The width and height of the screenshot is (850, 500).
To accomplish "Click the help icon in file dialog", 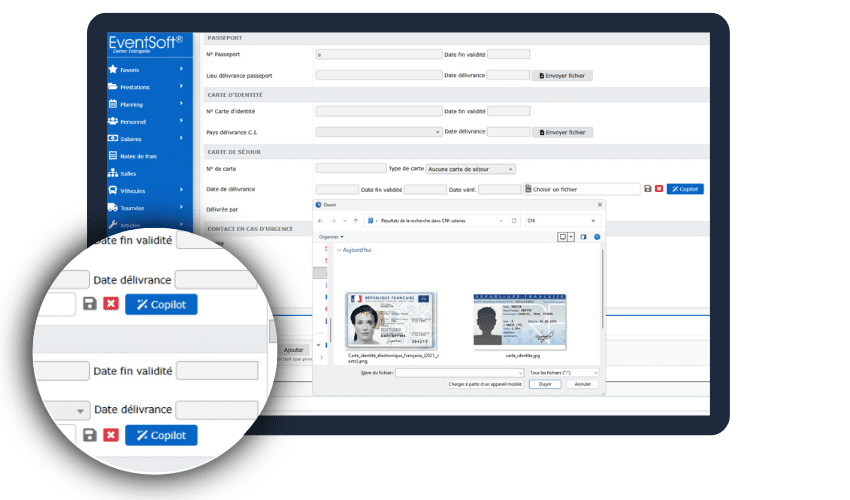I will pos(597,237).
